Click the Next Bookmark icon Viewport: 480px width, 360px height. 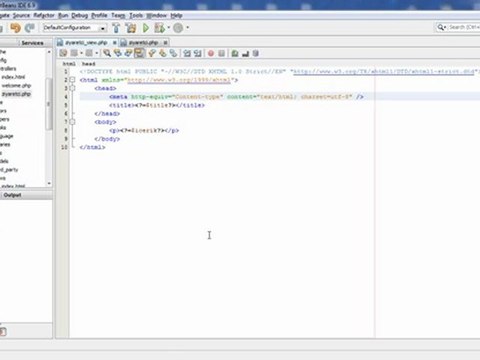point(163,53)
